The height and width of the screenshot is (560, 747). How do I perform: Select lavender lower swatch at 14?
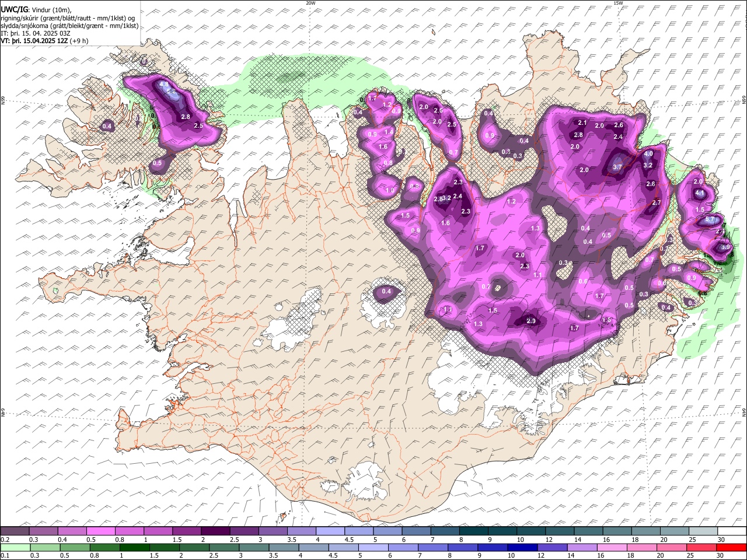click(582, 547)
